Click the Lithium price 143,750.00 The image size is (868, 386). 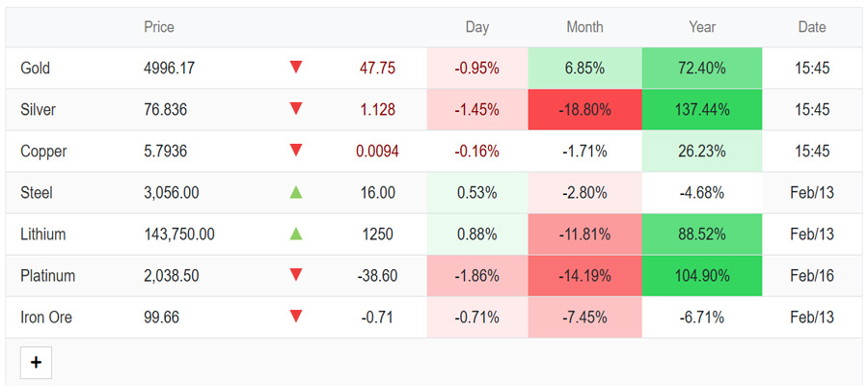pos(179,234)
